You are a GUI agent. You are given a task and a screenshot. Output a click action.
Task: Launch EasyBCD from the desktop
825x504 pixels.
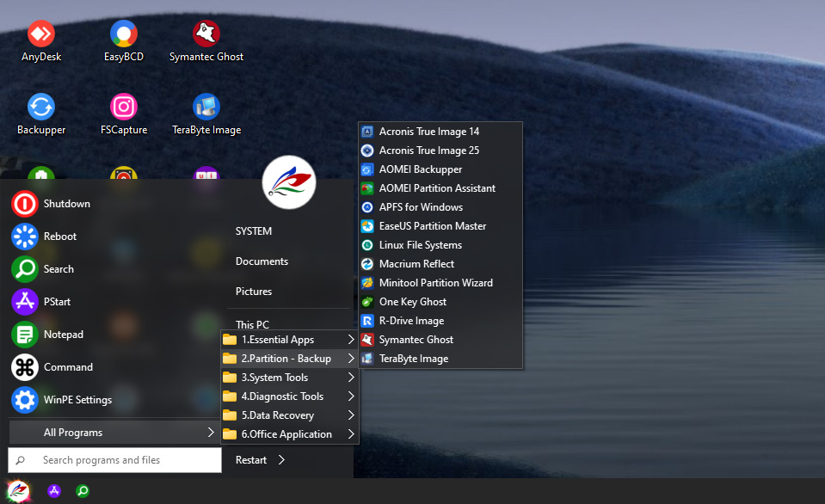pos(124,34)
